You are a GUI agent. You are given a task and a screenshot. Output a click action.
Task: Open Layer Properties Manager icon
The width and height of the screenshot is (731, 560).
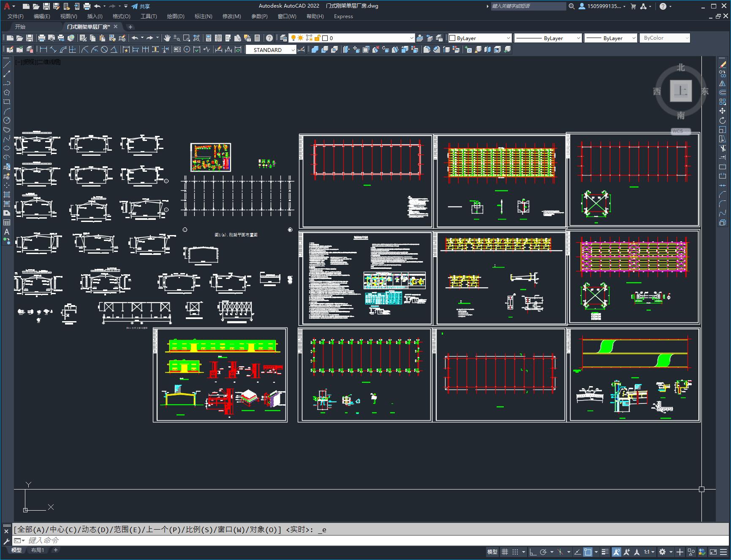click(283, 38)
